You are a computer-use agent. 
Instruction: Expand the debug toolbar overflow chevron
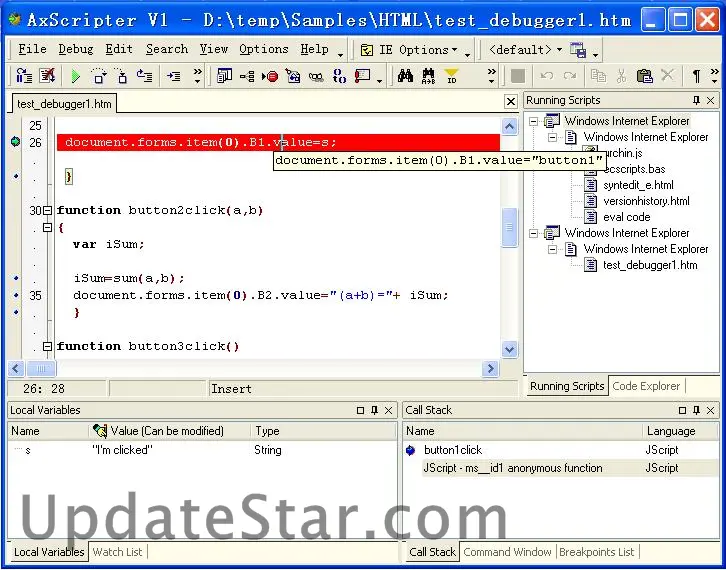coord(198,76)
